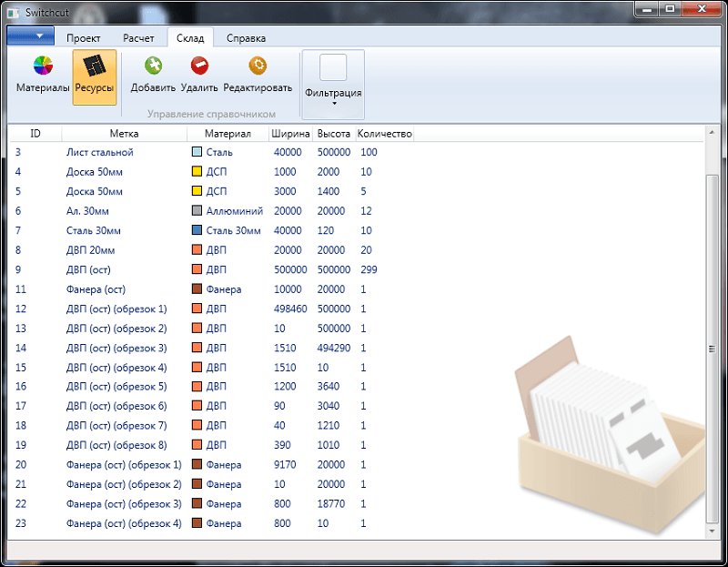Image resolution: width=728 pixels, height=567 pixels.
Task: Sort by the Высота column header
Action: click(x=333, y=134)
